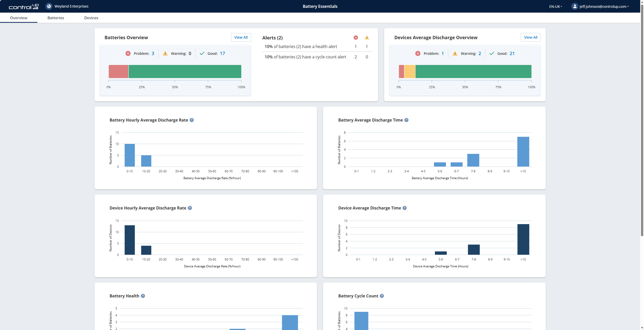Image resolution: width=644 pixels, height=330 pixels.
Task: Click red error icon in Alerts header
Action: click(356, 38)
